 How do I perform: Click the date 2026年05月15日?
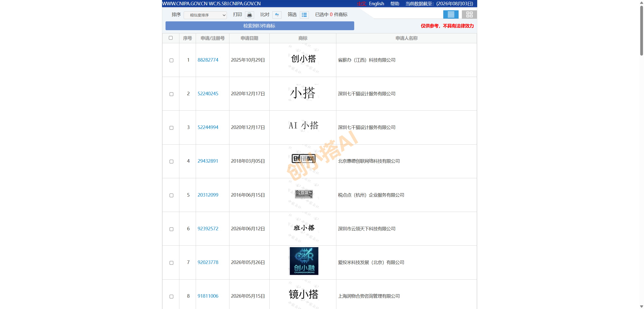pyautogui.click(x=248, y=296)
